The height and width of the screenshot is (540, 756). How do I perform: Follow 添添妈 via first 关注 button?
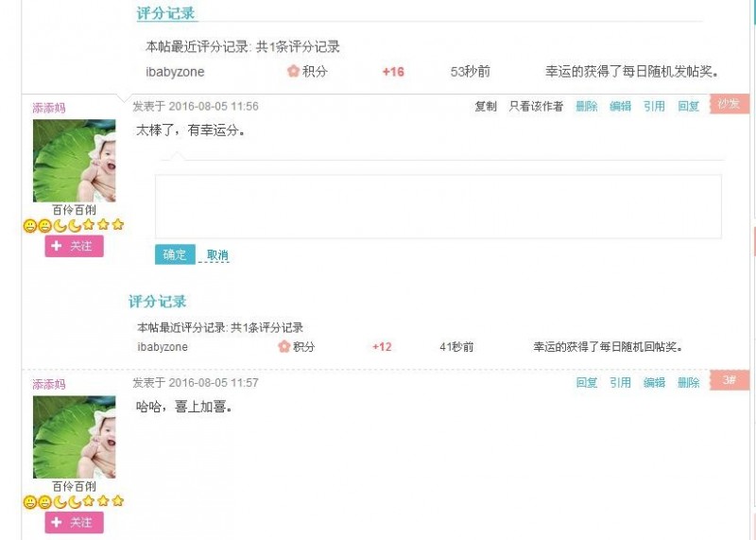click(x=75, y=246)
